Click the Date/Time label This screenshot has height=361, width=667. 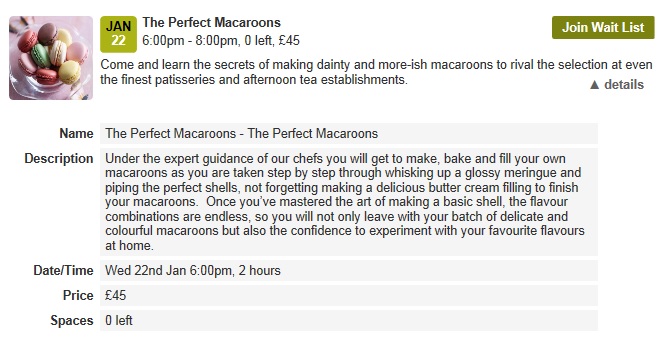pos(63,270)
